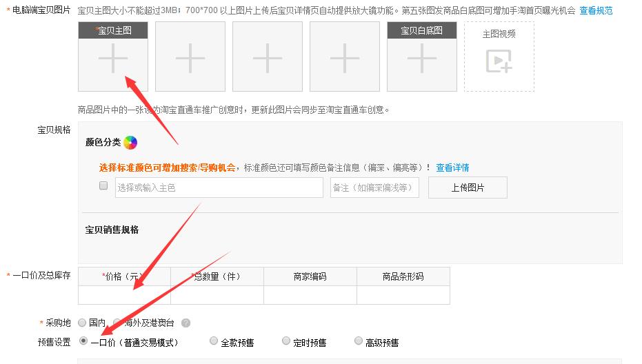
Task: Select the 国内 purchase location radio
Action: pyautogui.click(x=82, y=323)
